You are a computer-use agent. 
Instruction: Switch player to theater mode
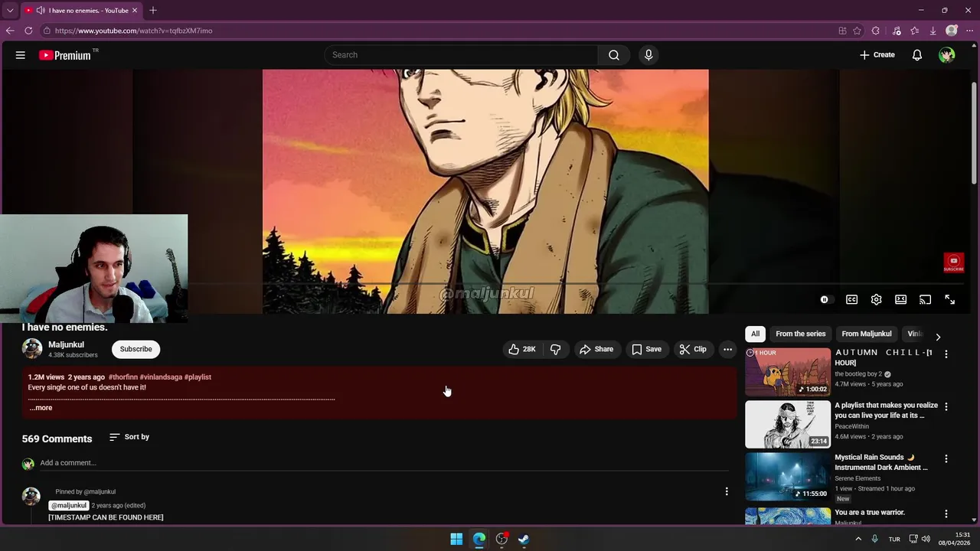tap(900, 300)
